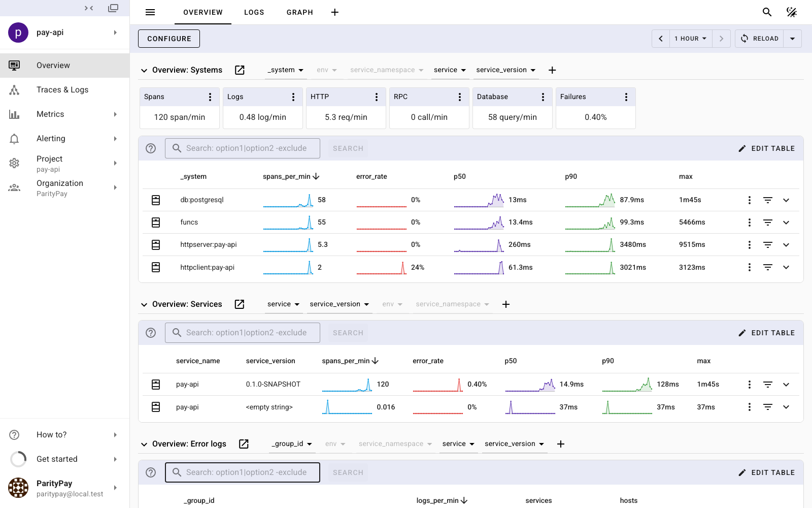Open Overview: Error logs external link icon
812x508 pixels.
pyautogui.click(x=244, y=444)
